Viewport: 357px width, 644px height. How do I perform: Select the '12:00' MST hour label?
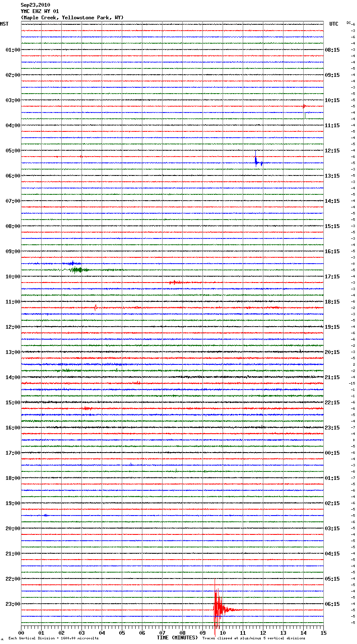tap(13, 327)
